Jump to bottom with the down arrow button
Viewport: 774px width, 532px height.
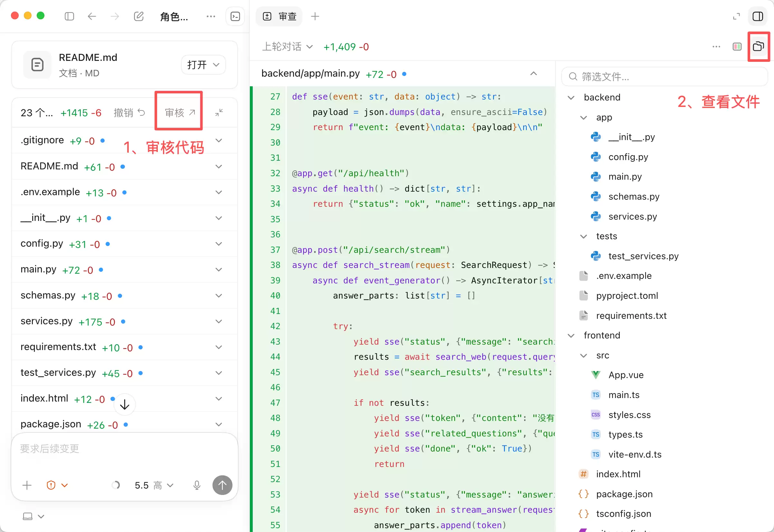(125, 405)
